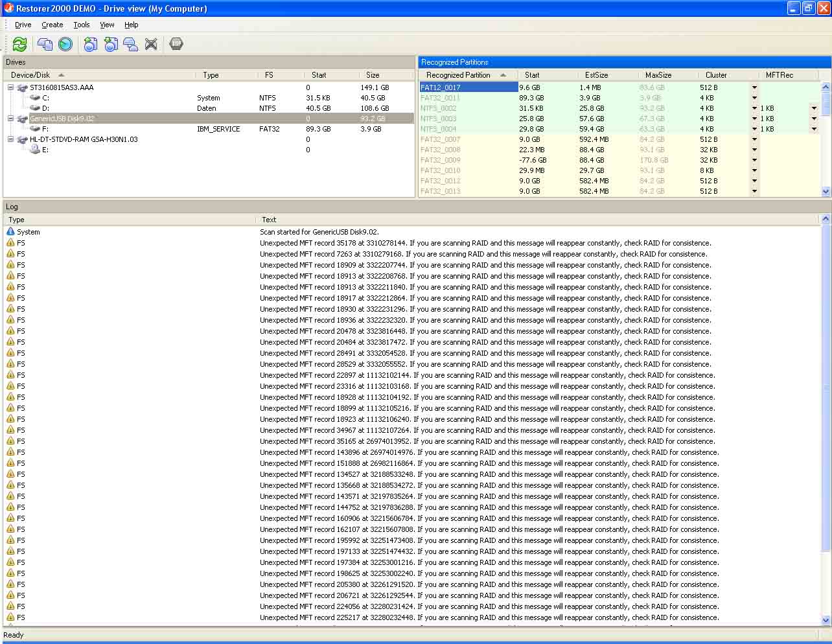Click the D: volume drive icon
Image resolution: width=832 pixels, height=644 pixels.
coord(35,108)
